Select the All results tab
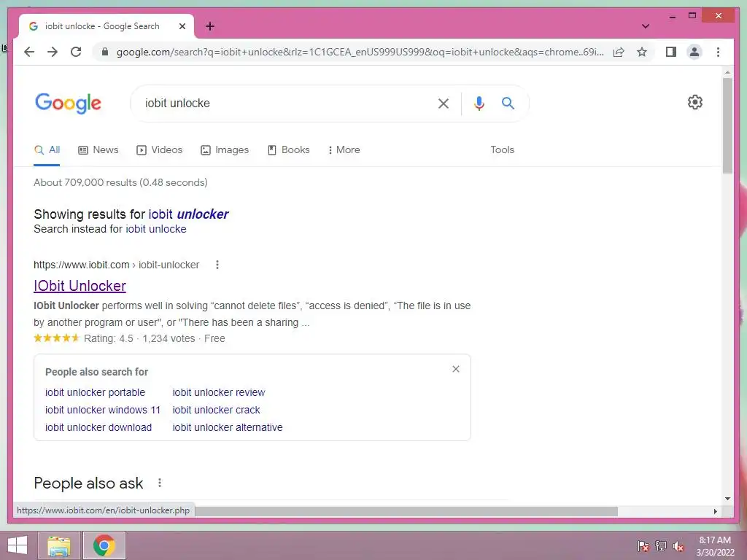This screenshot has height=560, width=747. (47, 150)
